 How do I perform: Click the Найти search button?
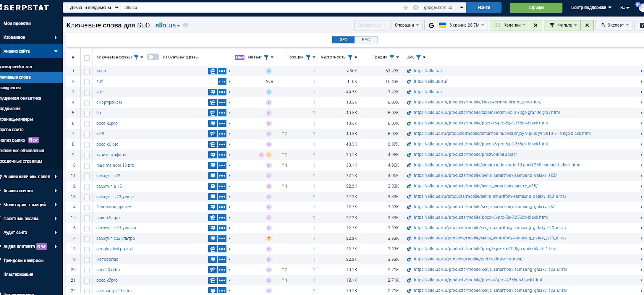[484, 8]
